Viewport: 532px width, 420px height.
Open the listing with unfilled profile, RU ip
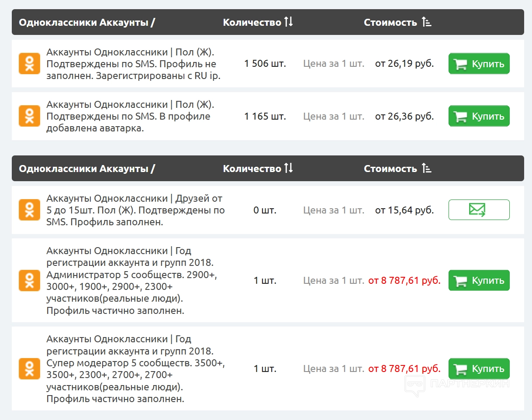[133, 64]
